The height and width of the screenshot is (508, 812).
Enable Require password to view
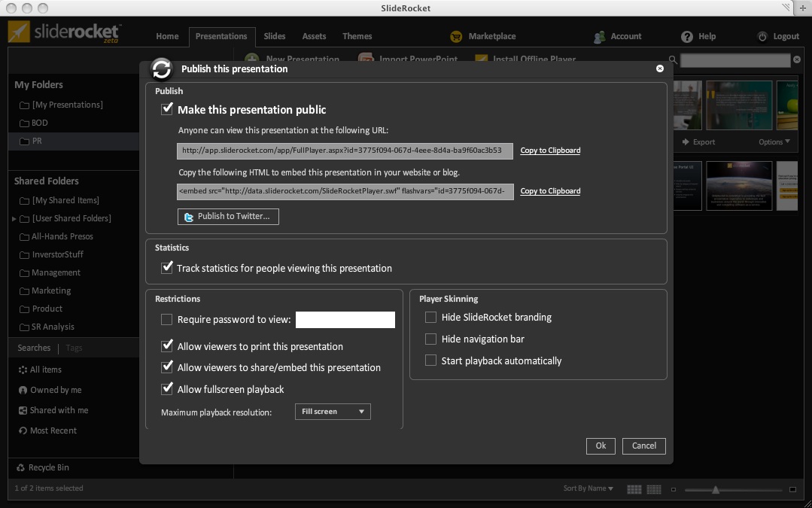pyautogui.click(x=167, y=320)
